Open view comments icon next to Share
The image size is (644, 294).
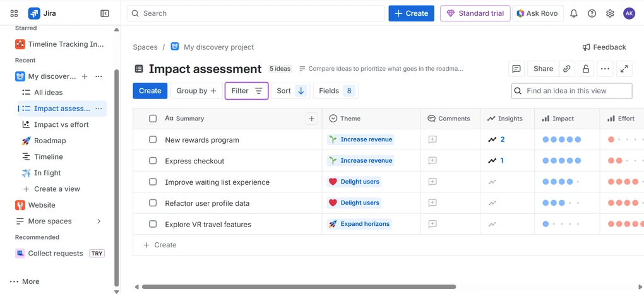pos(516,69)
